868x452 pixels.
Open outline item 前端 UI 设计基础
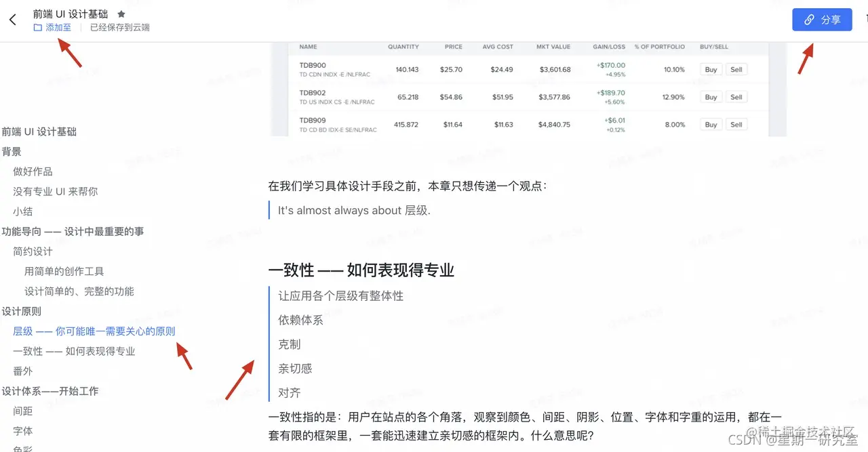pyautogui.click(x=39, y=131)
